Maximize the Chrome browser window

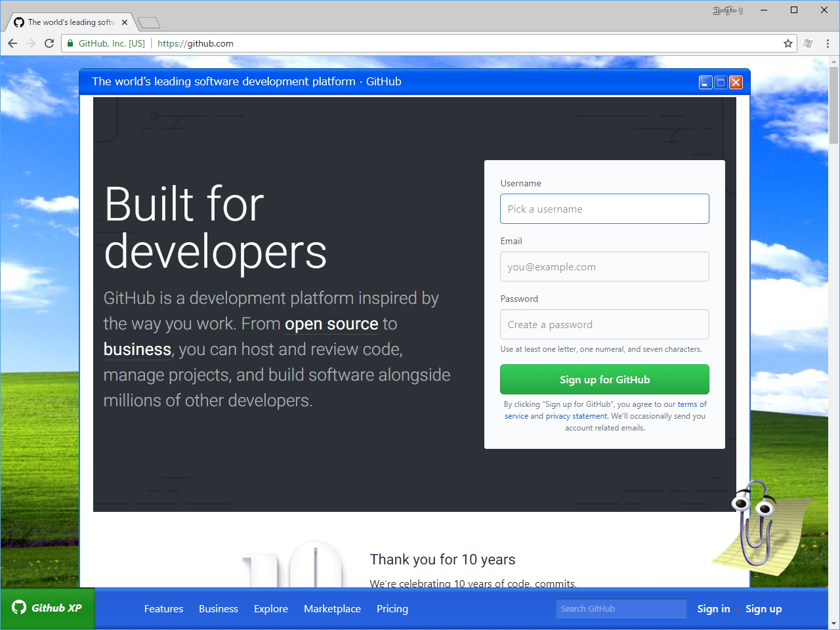(x=794, y=10)
